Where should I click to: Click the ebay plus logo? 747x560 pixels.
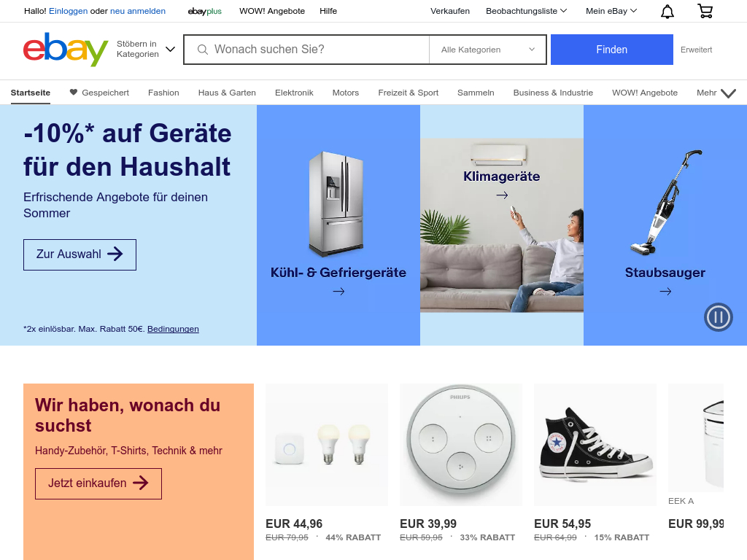[205, 11]
